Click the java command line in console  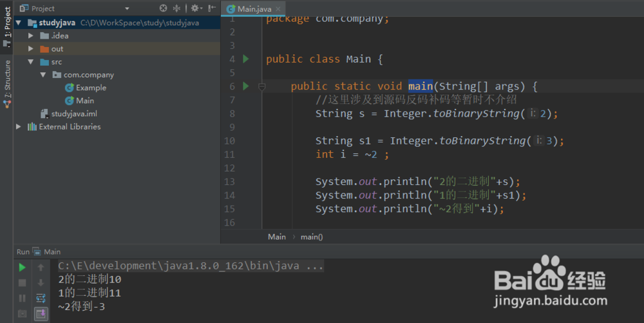(x=191, y=266)
